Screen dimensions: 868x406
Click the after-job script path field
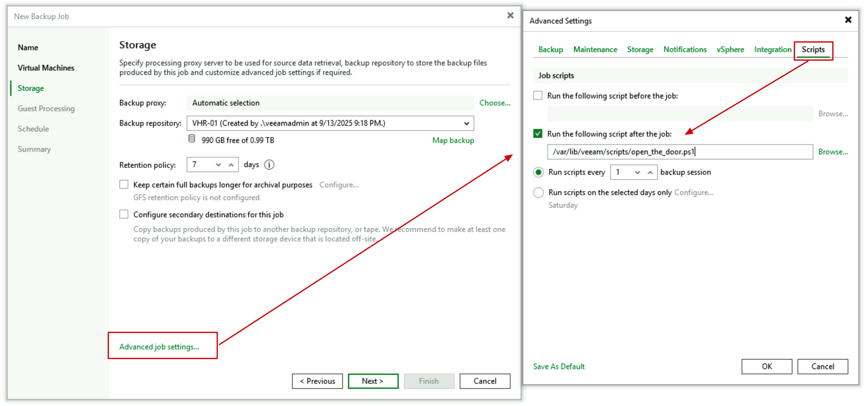tap(679, 152)
